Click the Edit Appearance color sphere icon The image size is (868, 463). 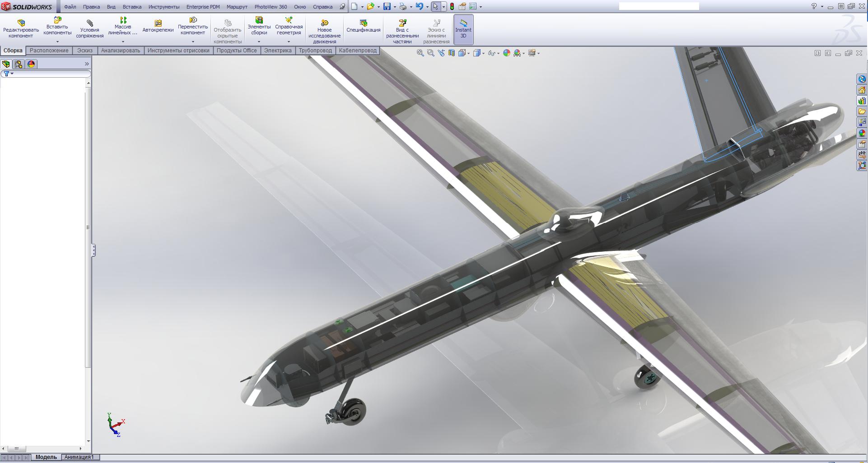coord(506,53)
